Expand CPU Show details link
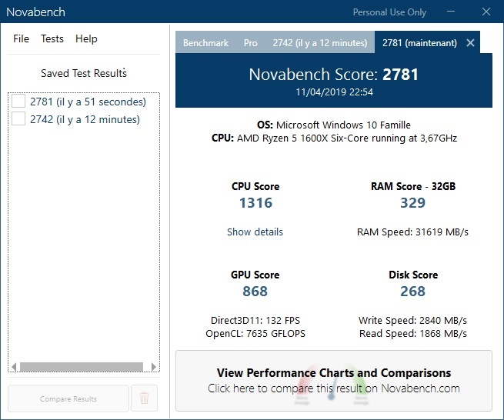 coord(255,232)
